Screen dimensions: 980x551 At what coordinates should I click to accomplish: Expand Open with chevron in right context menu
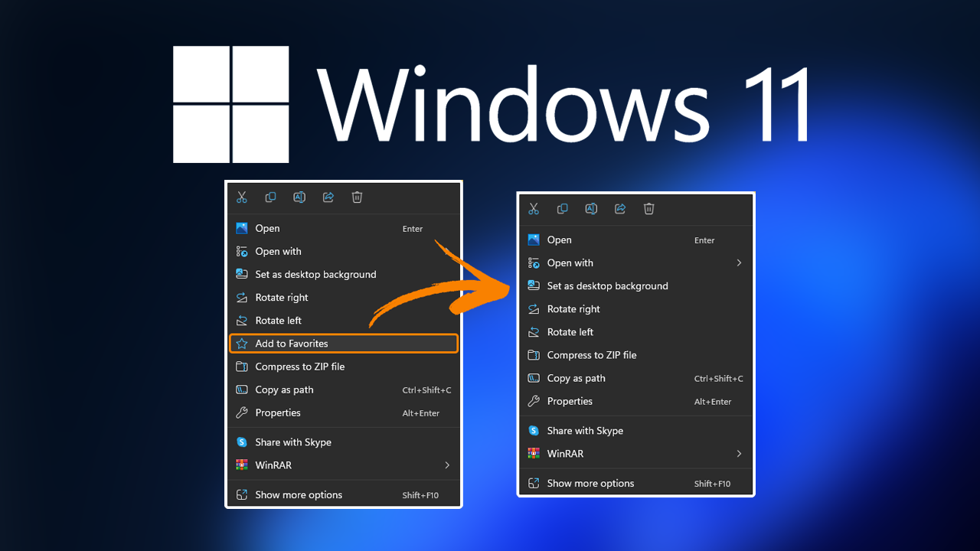739,262
